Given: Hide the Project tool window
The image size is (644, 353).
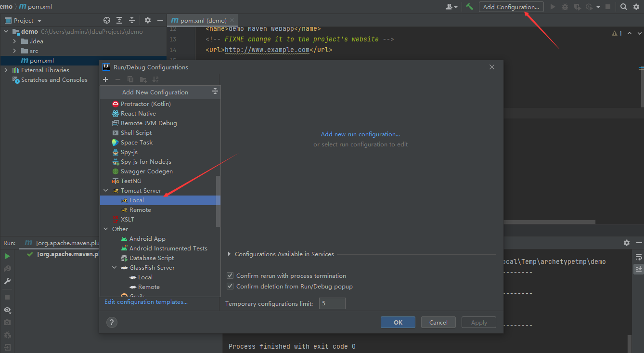Looking at the screenshot, I should pos(159,20).
